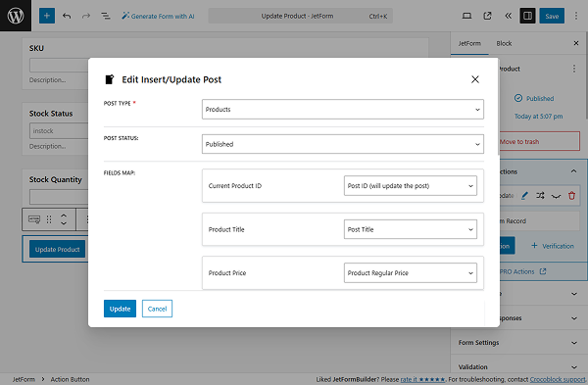Viewport: 588px width, 385px height.
Task: Click the Current Product ID label
Action: [x=235, y=185]
